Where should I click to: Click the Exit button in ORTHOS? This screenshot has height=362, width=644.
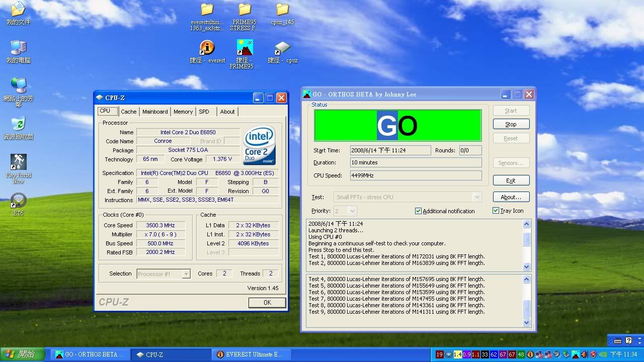click(x=511, y=180)
